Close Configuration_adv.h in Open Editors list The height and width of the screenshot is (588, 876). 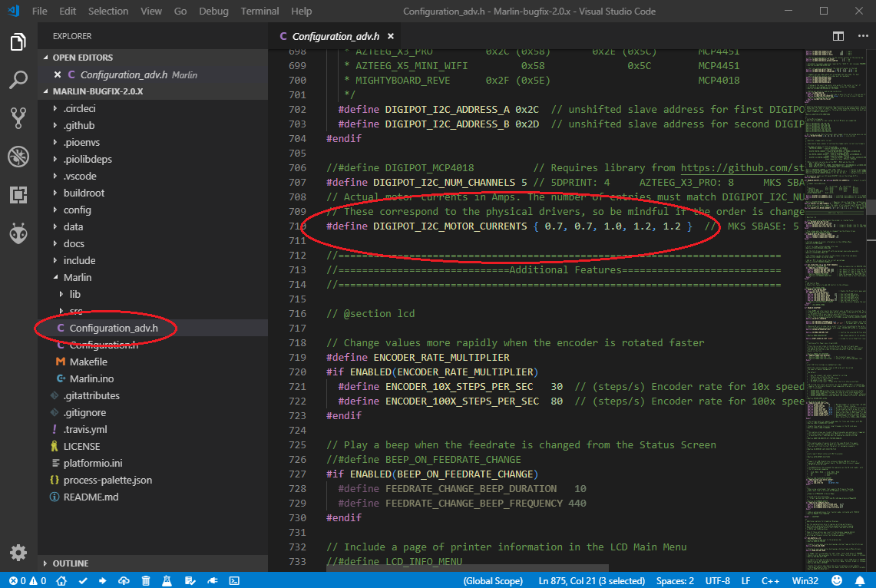click(57, 74)
